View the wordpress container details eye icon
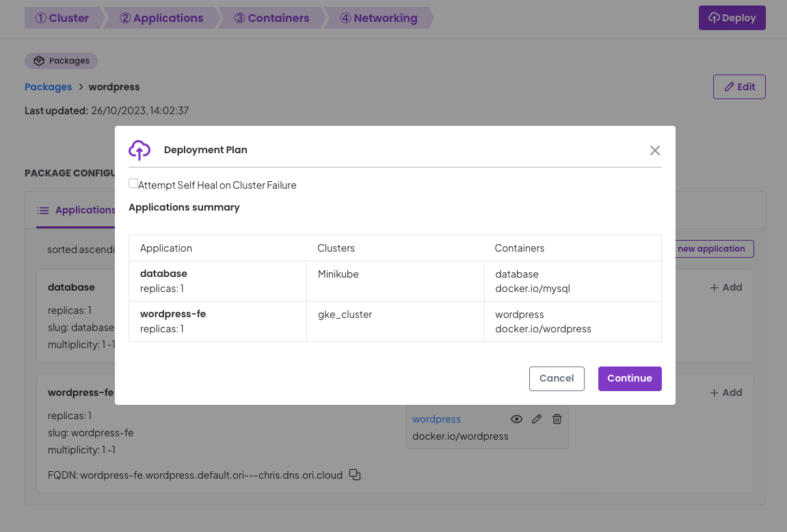Viewport: 787px width, 532px height. point(516,419)
